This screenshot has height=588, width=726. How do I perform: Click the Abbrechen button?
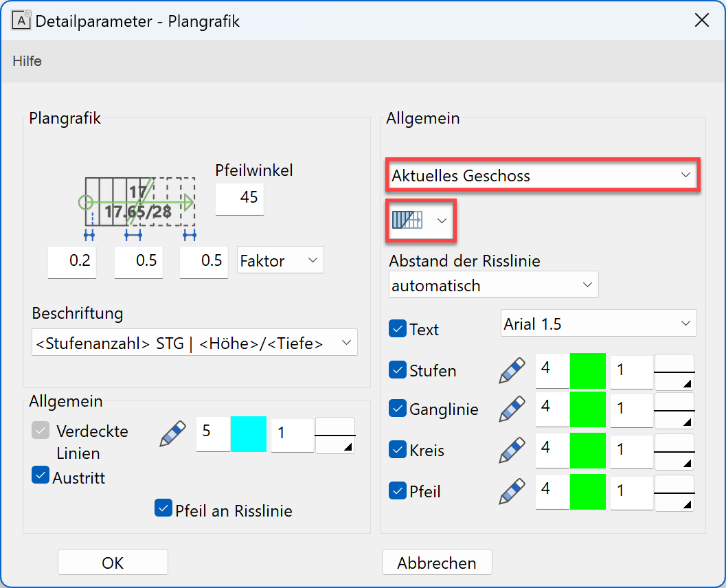click(x=437, y=563)
